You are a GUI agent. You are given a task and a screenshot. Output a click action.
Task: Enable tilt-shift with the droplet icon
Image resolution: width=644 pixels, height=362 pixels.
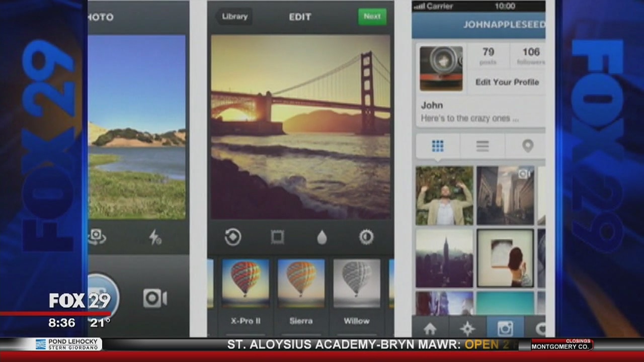pos(322,237)
